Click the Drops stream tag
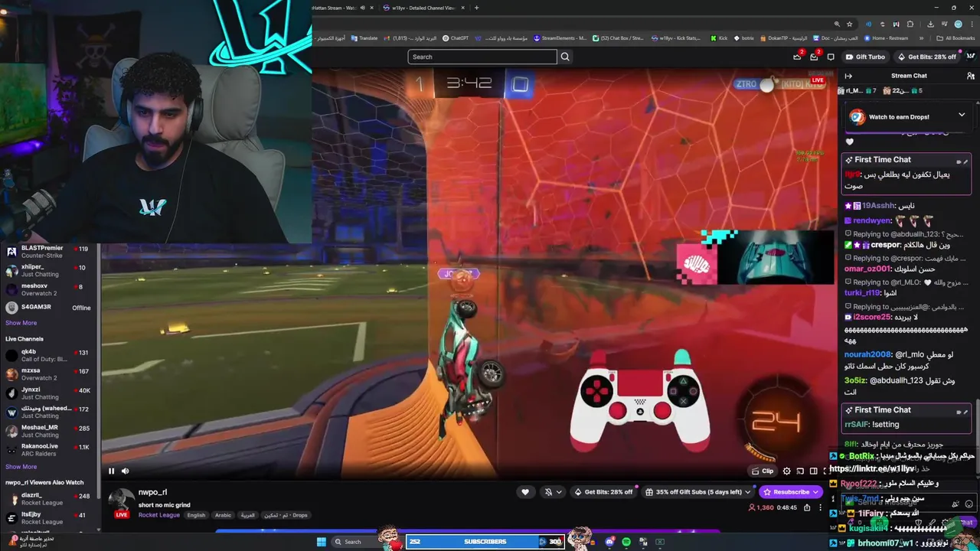Viewport: 980px width, 551px height. 286,515
